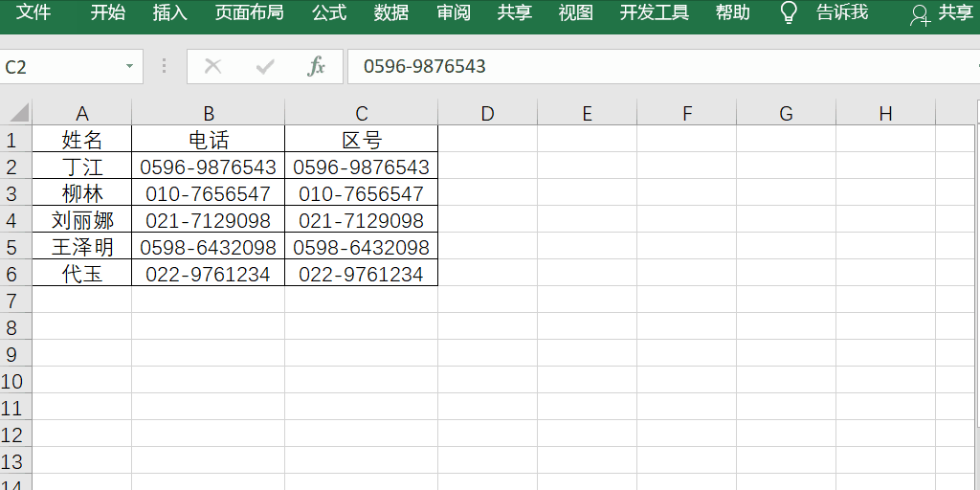980x490 pixels.
Task: Open the 审阅 ribbon tab
Action: click(454, 12)
